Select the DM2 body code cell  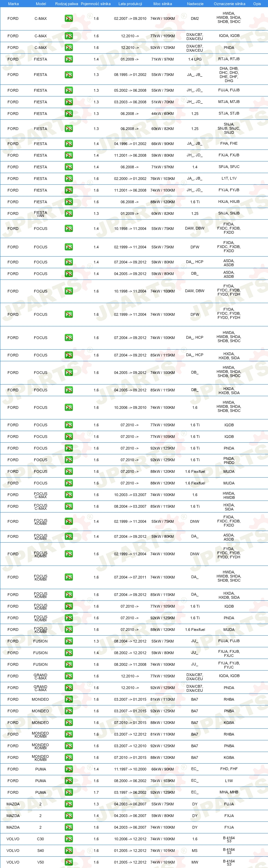click(195, 18)
